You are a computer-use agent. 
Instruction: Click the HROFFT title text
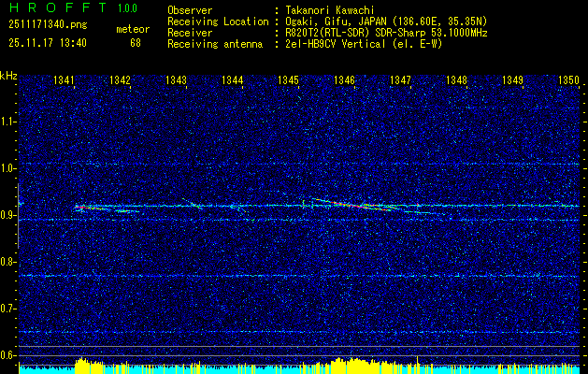(58, 7)
